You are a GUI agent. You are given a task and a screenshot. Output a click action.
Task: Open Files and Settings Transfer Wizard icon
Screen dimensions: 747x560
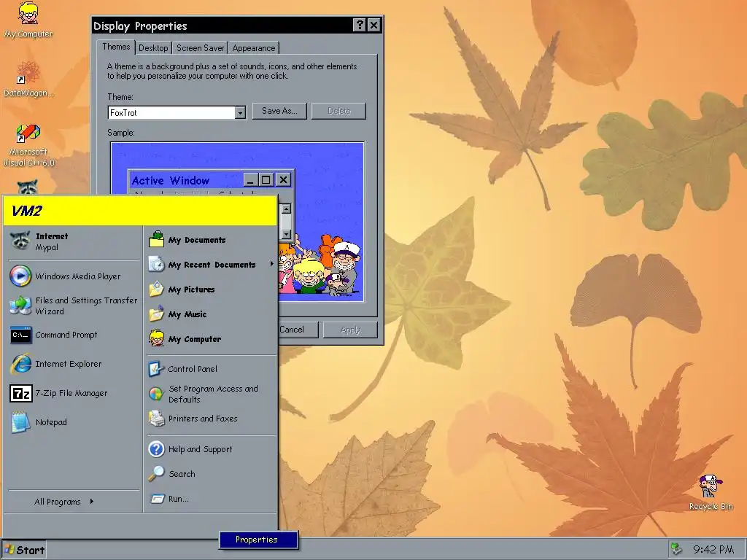[x=20, y=306]
